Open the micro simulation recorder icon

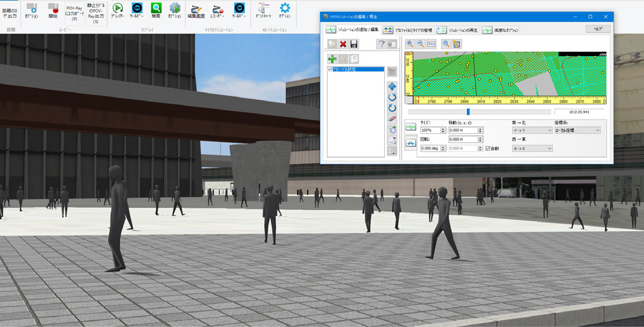[218, 11]
